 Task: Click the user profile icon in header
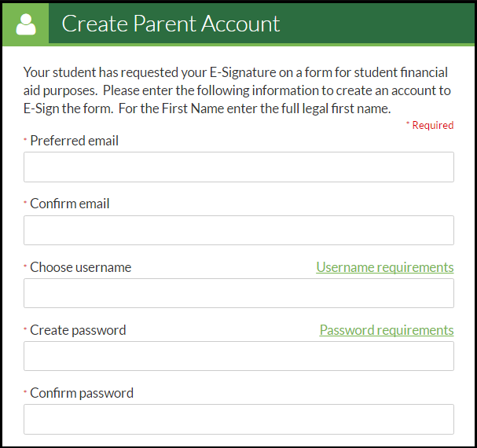pos(25,24)
